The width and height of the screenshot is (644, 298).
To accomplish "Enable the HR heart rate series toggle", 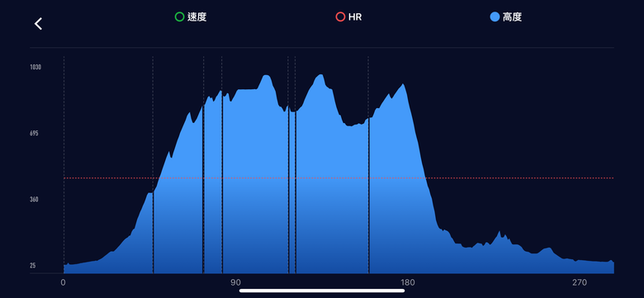I will [348, 17].
